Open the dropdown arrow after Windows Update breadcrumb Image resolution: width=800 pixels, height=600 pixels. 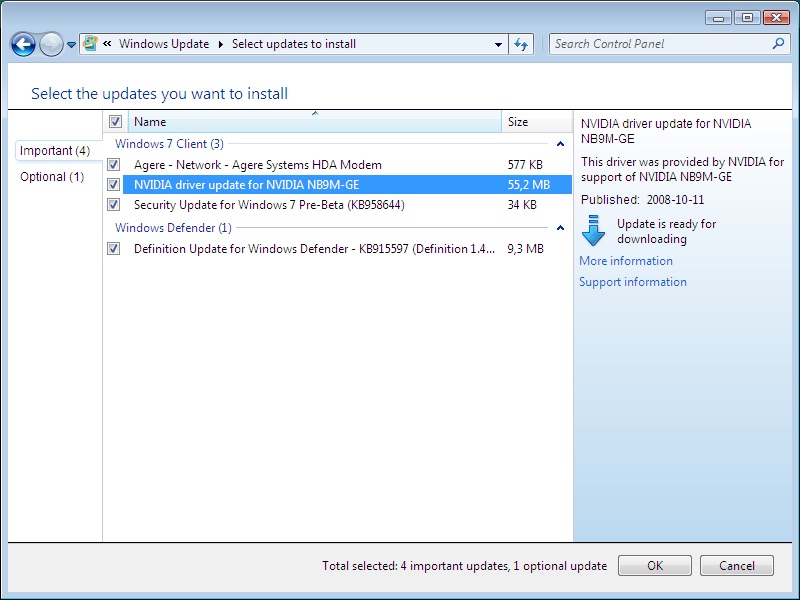point(221,44)
